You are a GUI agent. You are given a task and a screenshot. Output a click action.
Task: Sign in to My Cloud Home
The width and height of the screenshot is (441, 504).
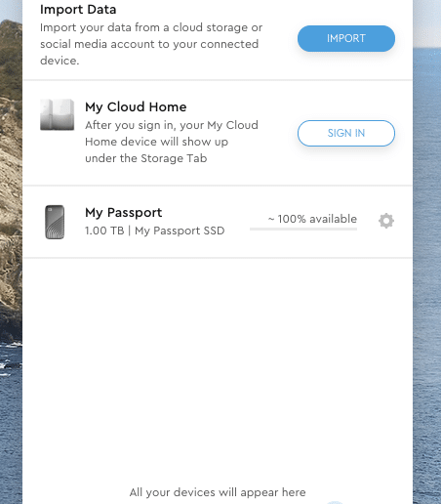[346, 133]
